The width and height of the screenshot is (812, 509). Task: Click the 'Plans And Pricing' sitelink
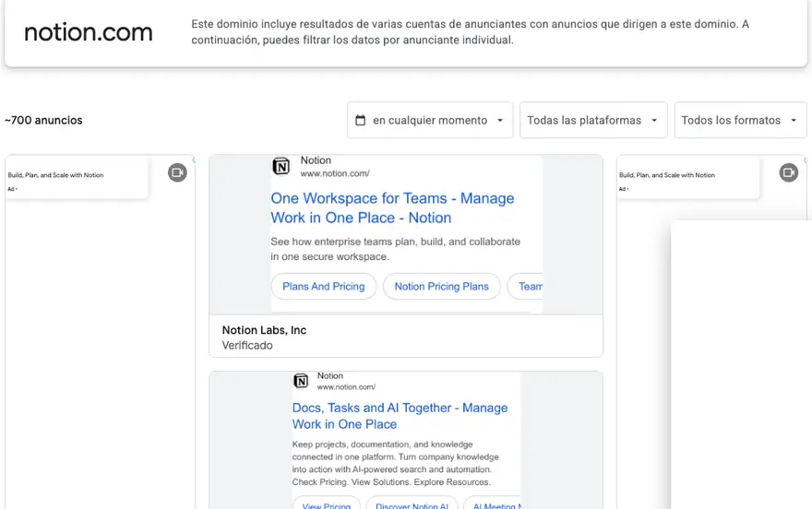coord(324,286)
